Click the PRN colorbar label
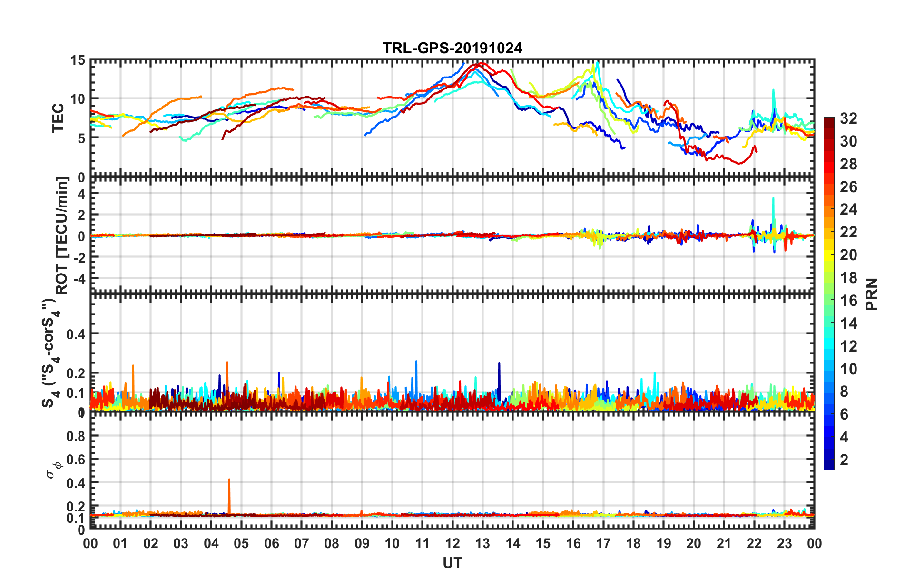 click(872, 294)
